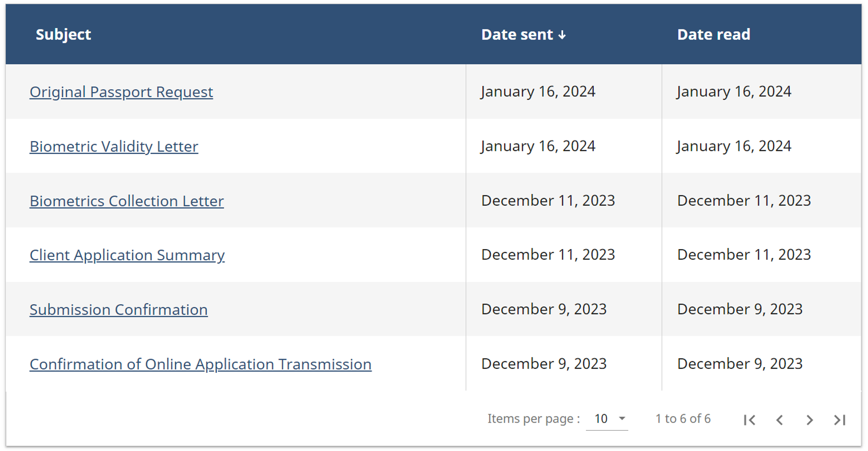Open the Biometric Validity Letter link

click(114, 147)
